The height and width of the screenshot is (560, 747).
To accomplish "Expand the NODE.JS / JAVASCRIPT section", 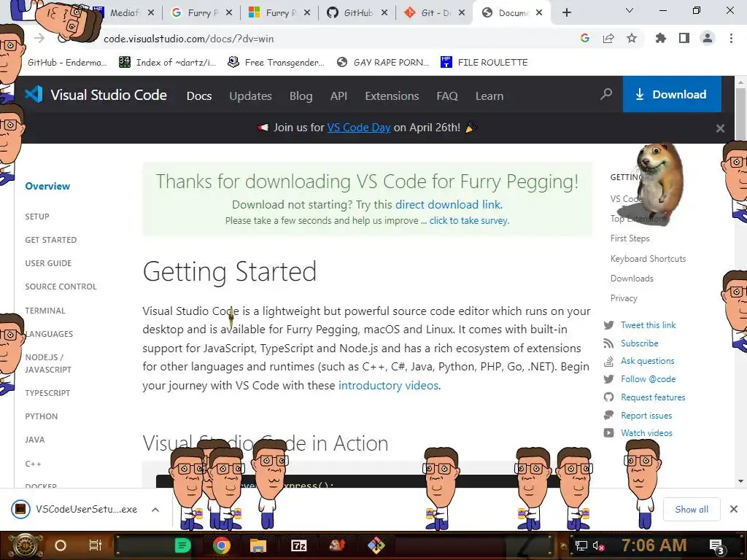I will coord(48,363).
